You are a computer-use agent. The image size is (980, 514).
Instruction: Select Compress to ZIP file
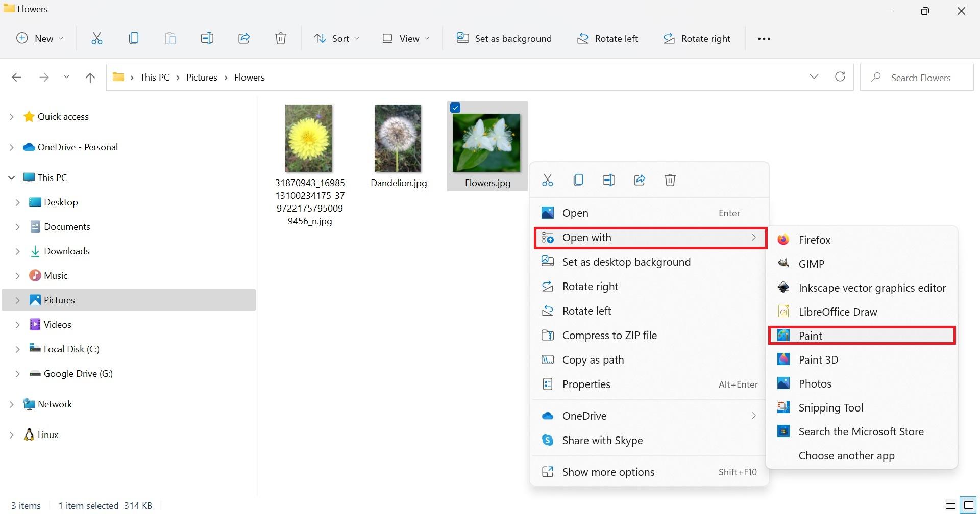click(x=649, y=336)
